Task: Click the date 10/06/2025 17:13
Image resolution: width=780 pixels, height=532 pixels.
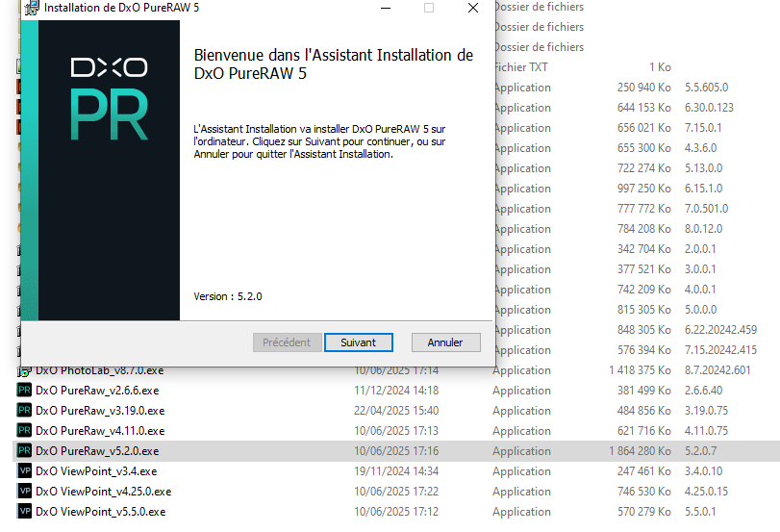Action: pos(396,431)
